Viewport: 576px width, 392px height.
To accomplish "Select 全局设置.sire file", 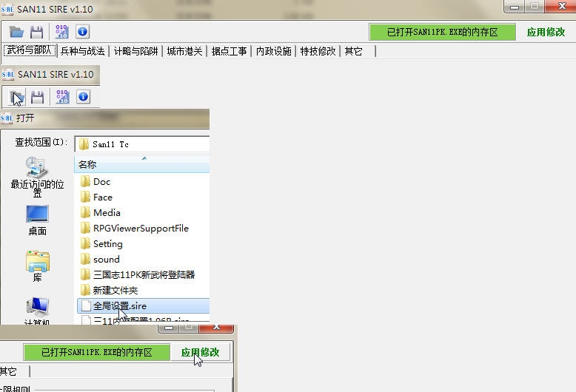I will [144, 305].
